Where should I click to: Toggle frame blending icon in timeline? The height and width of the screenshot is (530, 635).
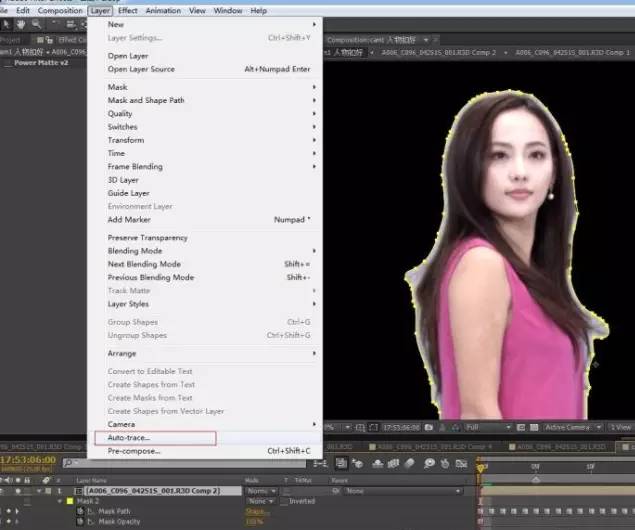click(393, 463)
